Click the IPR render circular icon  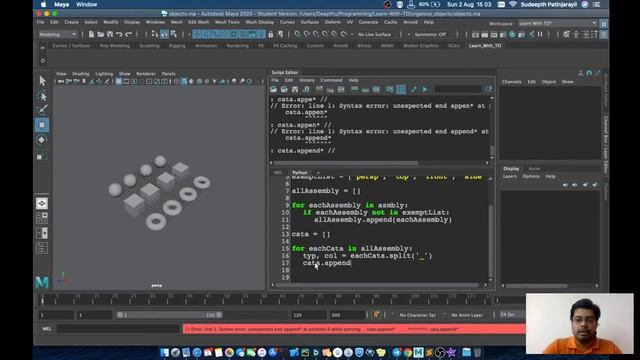pos(512,35)
